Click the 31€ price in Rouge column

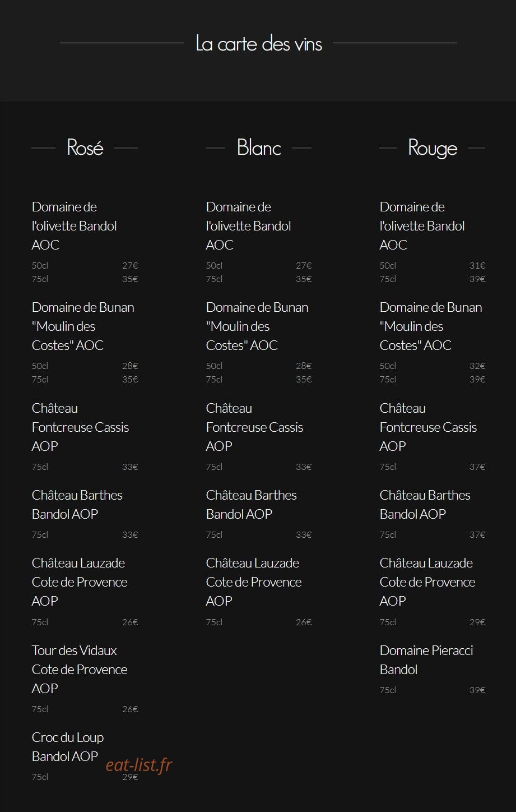[477, 266]
